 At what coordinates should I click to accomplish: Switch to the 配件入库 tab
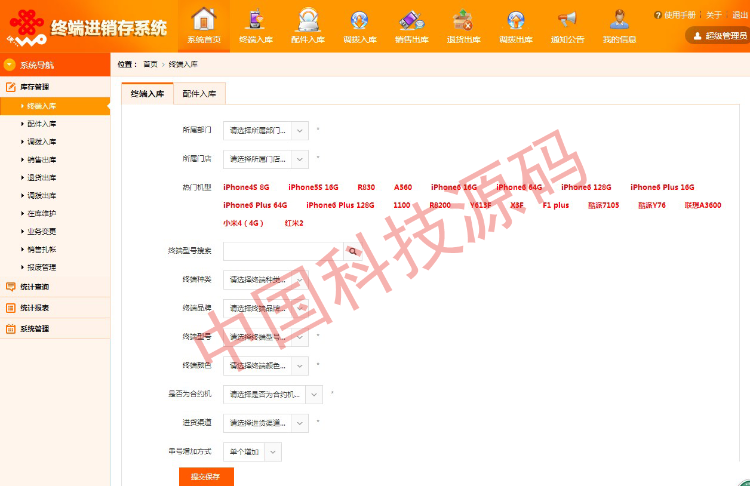200,94
